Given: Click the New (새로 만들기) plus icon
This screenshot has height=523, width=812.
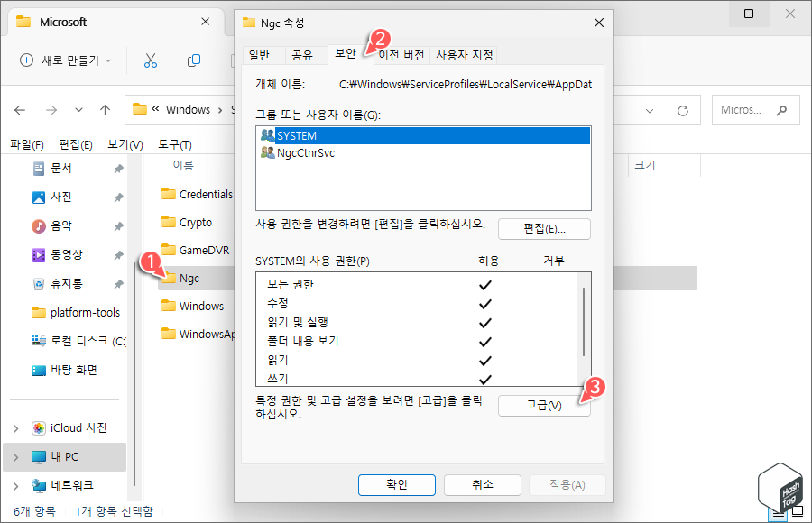Looking at the screenshot, I should 26,60.
